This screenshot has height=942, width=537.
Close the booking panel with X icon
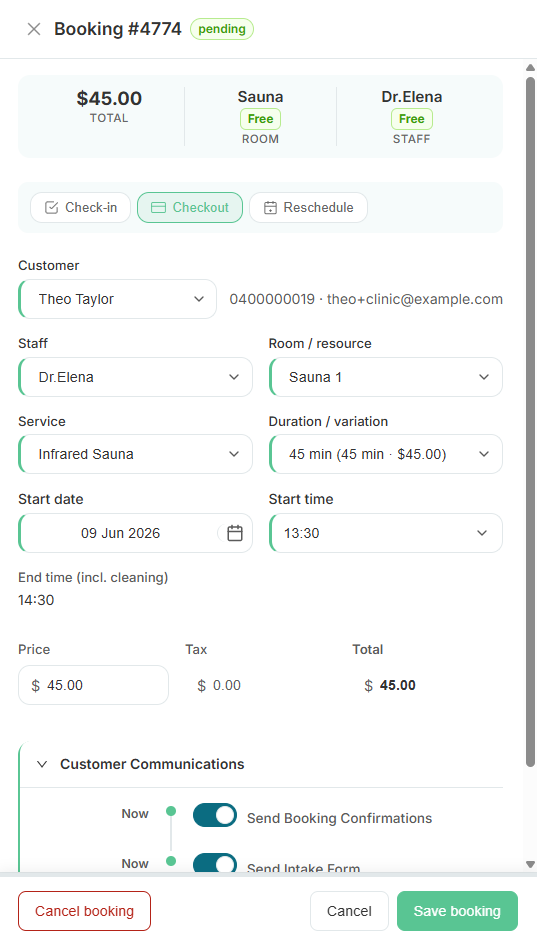click(34, 29)
